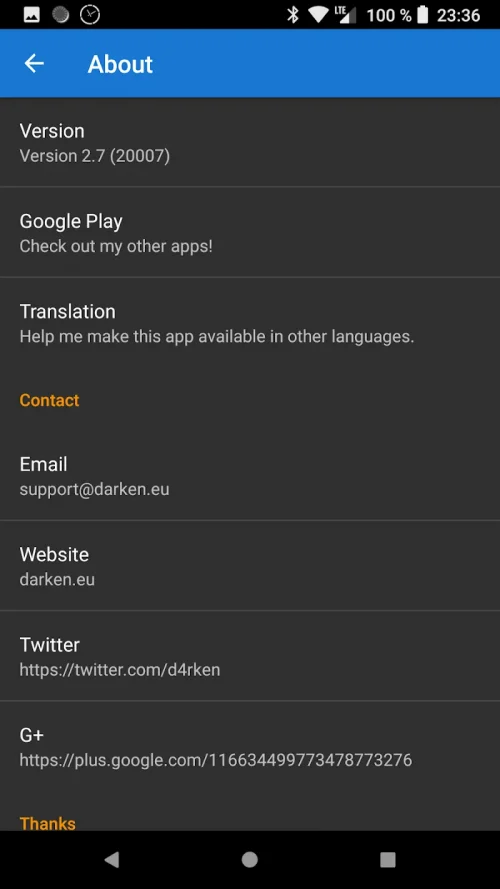This screenshot has width=500, height=889.
Task: Open the G+ profile link
Action: [250, 747]
